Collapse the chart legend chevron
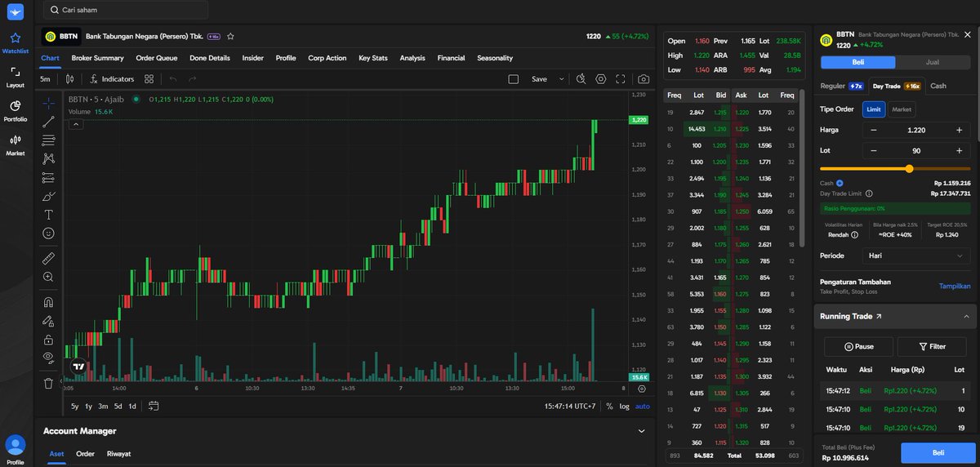Image resolution: width=980 pixels, height=467 pixels. click(75, 124)
